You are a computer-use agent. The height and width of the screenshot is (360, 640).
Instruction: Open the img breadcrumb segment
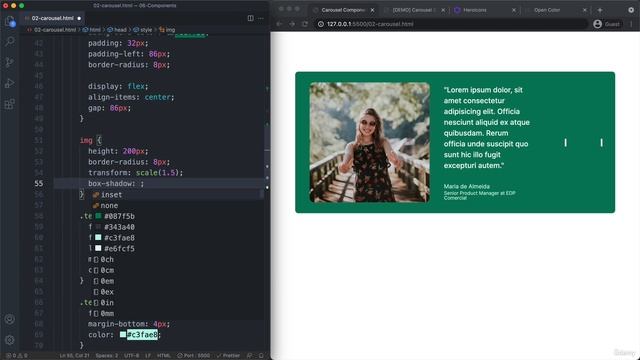coord(170,30)
